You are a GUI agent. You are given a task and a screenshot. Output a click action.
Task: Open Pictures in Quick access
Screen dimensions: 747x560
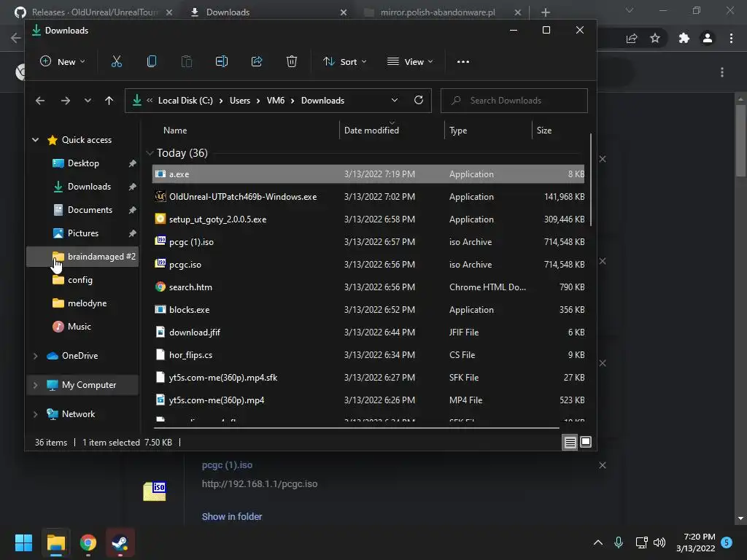point(83,233)
